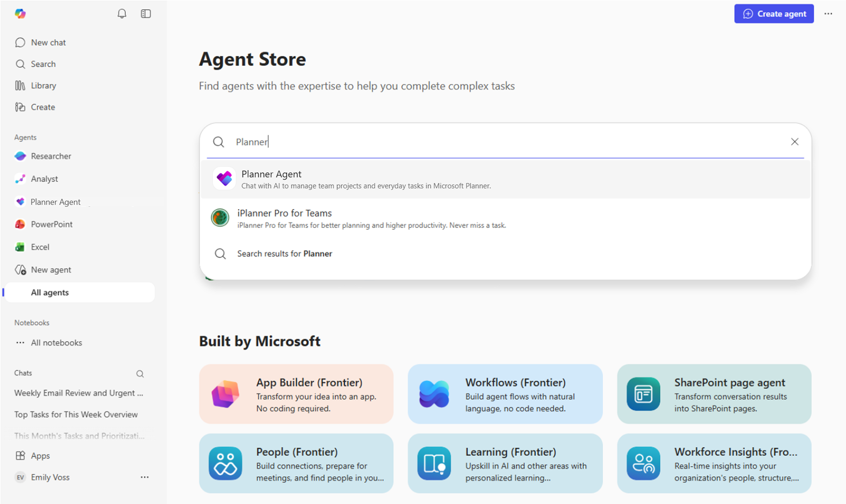The image size is (846, 504).
Task: Search chats magnifier icon
Action: coord(140,374)
